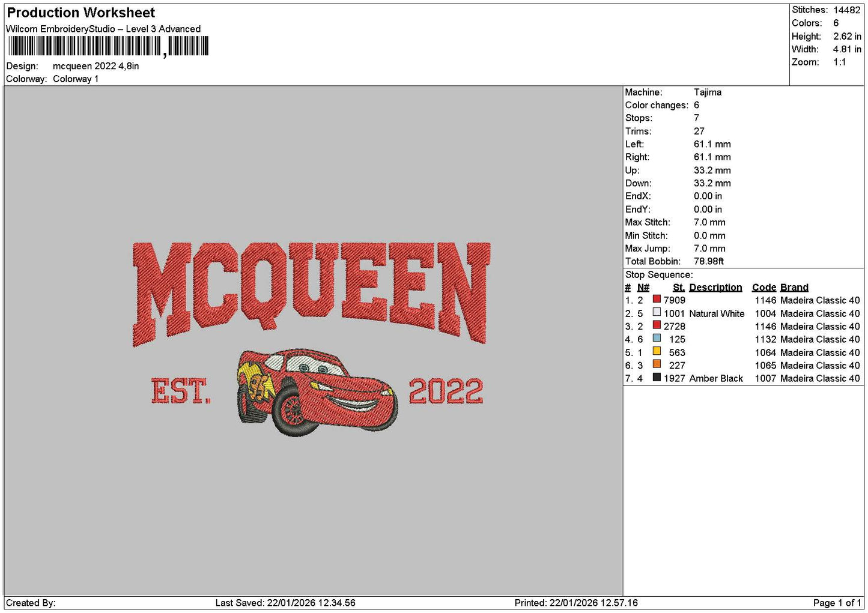The image size is (868, 613).
Task: Click the 2022 embroidered text
Action: click(x=446, y=391)
